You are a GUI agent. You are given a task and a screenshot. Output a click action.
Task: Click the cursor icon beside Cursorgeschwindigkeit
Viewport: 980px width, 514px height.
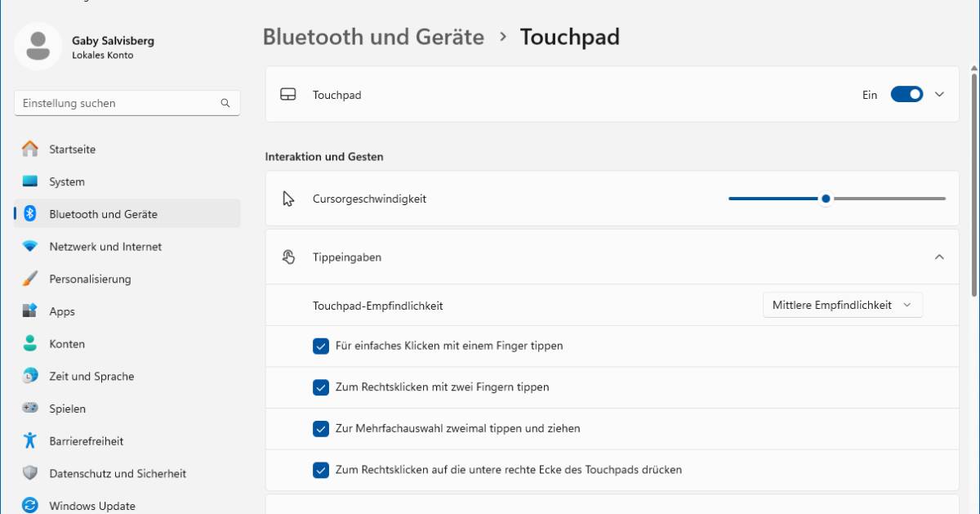(288, 198)
